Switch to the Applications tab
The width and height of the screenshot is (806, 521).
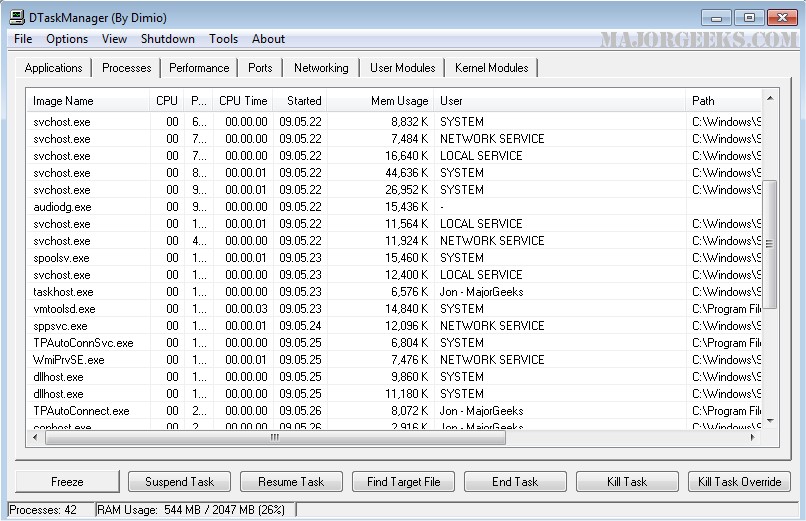coord(53,68)
